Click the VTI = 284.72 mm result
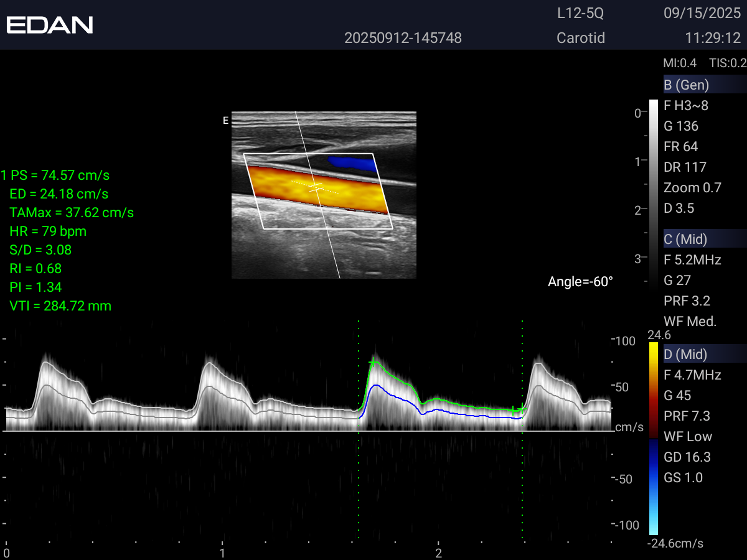The image size is (747, 560). pos(60,306)
